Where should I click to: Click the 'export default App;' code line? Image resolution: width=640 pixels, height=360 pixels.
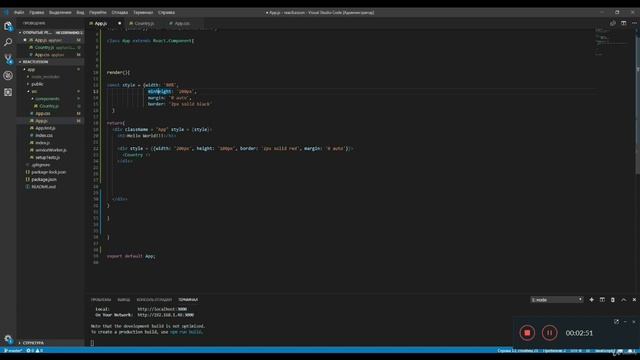[x=131, y=256]
